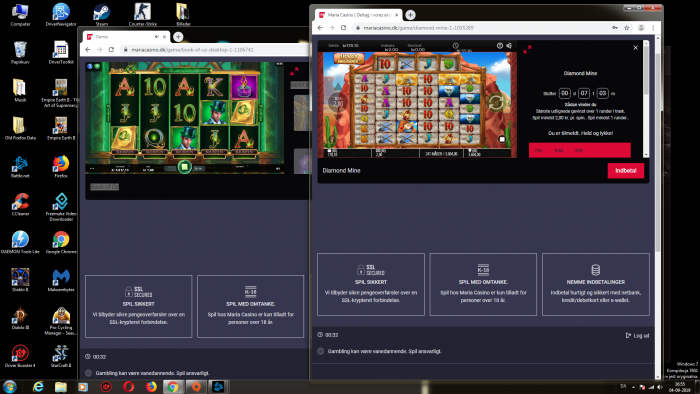The width and height of the screenshot is (700, 394).
Task: Open new tab in Demo browser window
Action: (x=178, y=37)
